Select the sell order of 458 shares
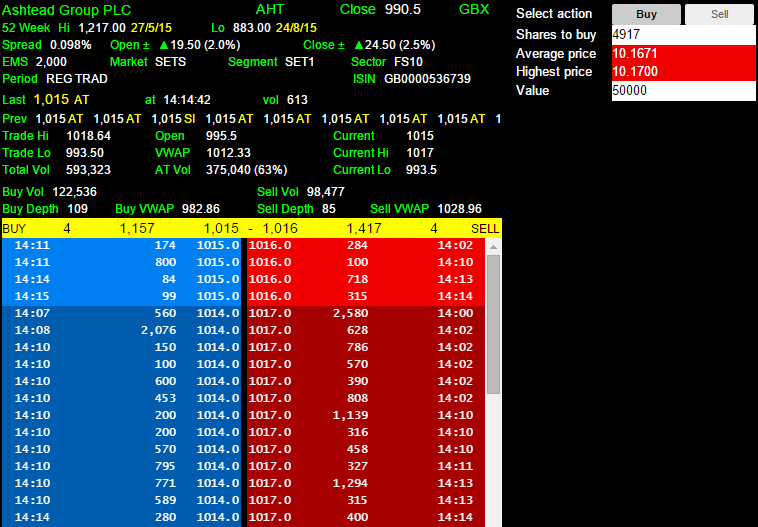This screenshot has width=758, height=527. 366,449
